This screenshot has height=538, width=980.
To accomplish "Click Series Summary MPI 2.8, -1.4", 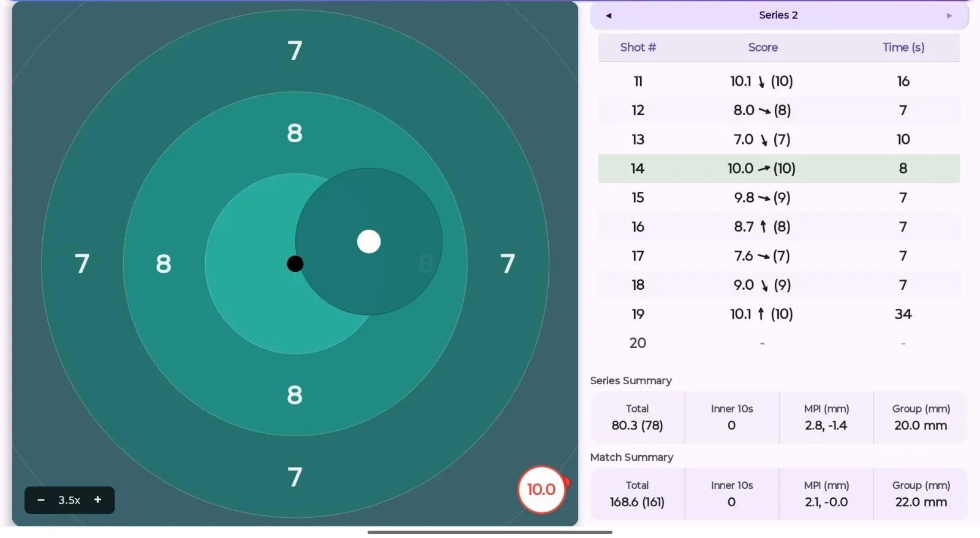I will pyautogui.click(x=826, y=425).
